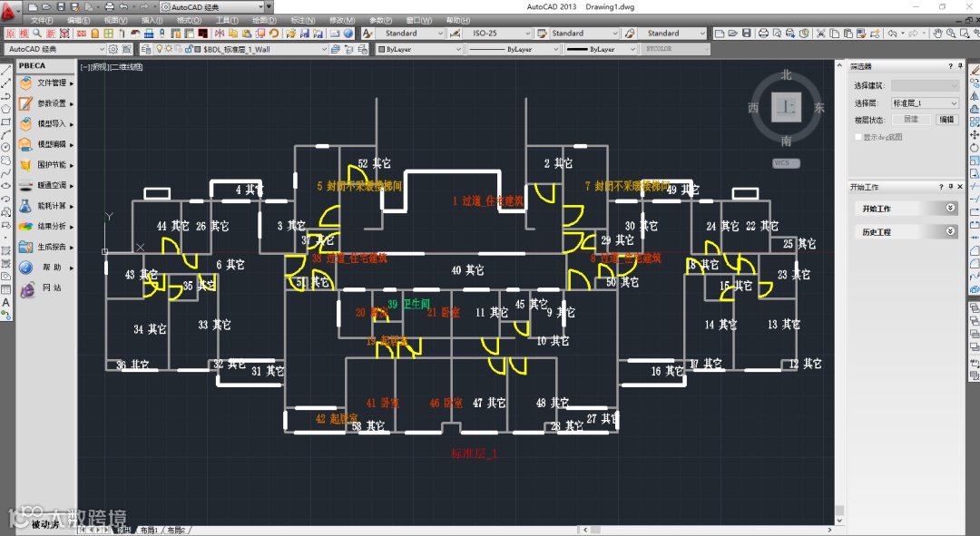The width and height of the screenshot is (980, 536).
Task: Open 模型导入 in PBECA panel
Action: point(46,123)
